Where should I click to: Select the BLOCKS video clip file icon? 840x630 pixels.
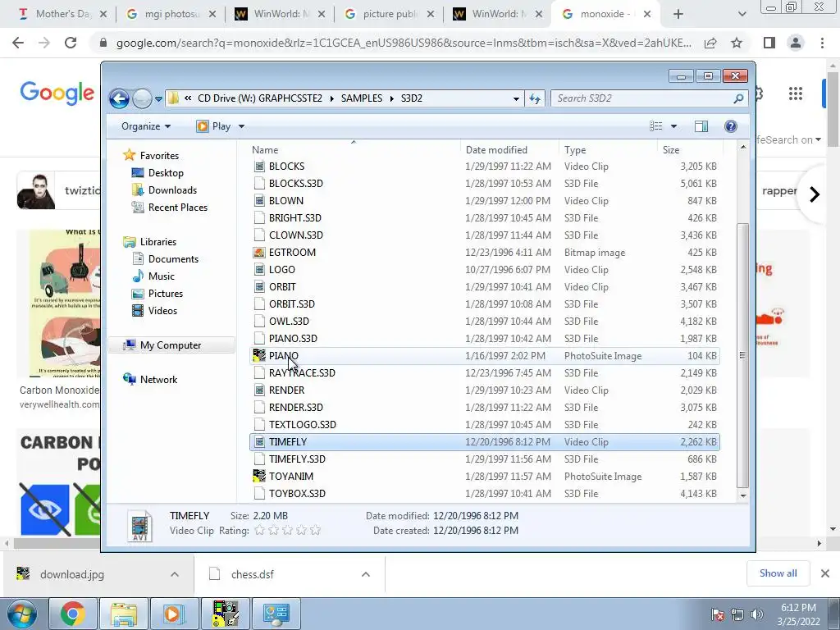[259, 167]
